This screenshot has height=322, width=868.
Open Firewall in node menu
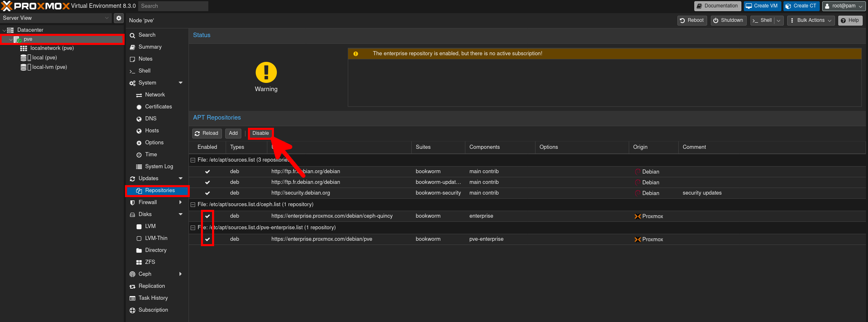pyautogui.click(x=148, y=202)
